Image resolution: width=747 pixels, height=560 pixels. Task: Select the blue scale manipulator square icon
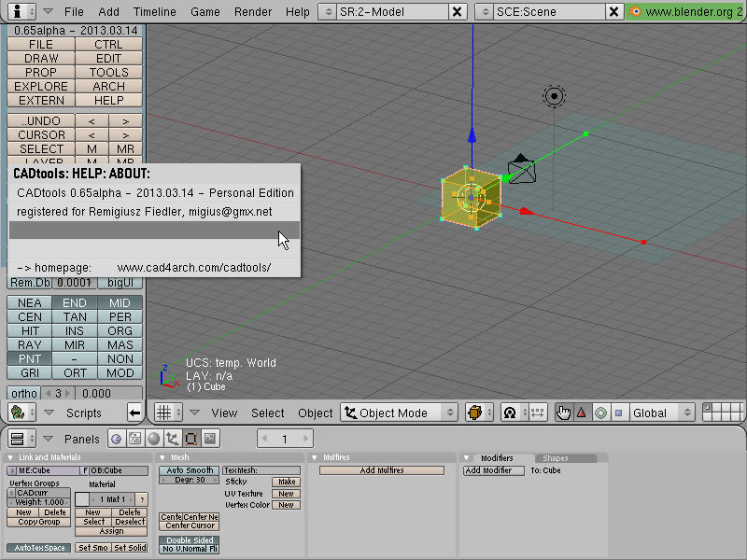pos(619,413)
